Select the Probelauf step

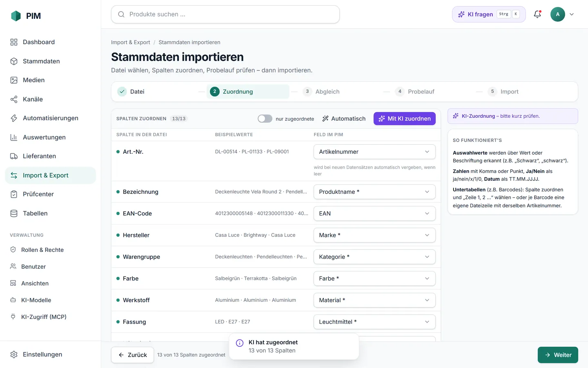click(x=415, y=92)
